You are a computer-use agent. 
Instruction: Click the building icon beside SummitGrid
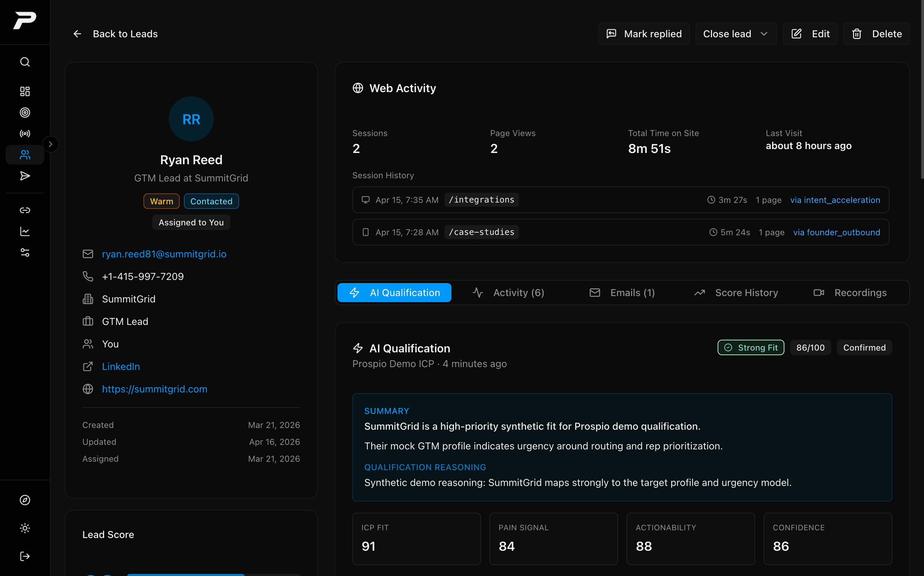click(x=88, y=299)
